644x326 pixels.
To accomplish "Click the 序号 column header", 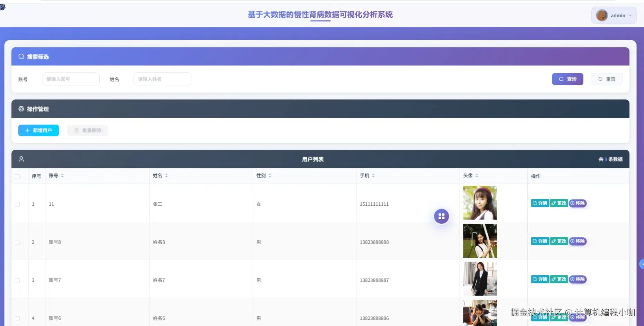I will click(x=36, y=176).
